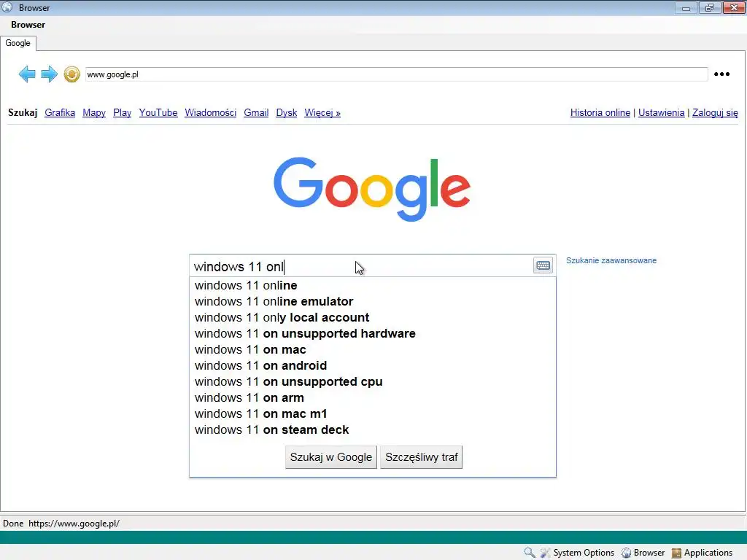Choose suggestion windows 11 on steam deck
The image size is (747, 560).
point(373,430)
